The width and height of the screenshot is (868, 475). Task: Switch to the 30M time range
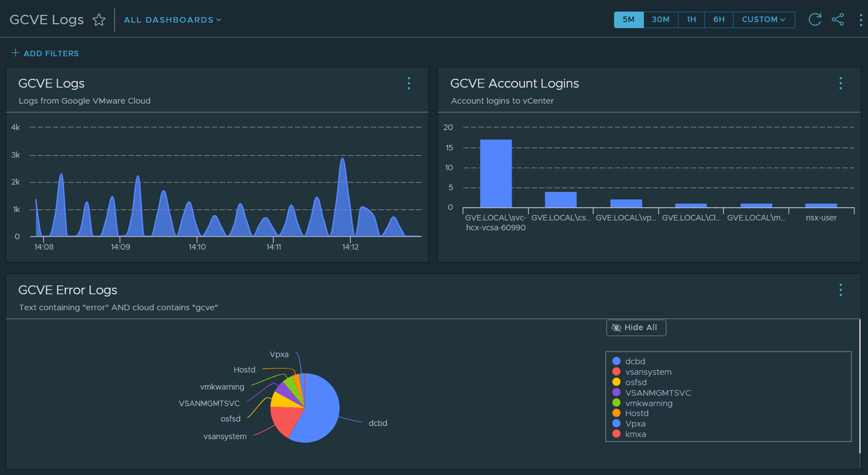pos(661,19)
